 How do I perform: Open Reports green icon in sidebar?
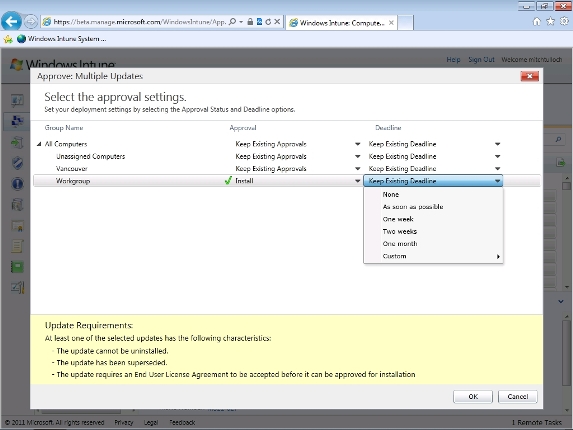[x=17, y=267]
